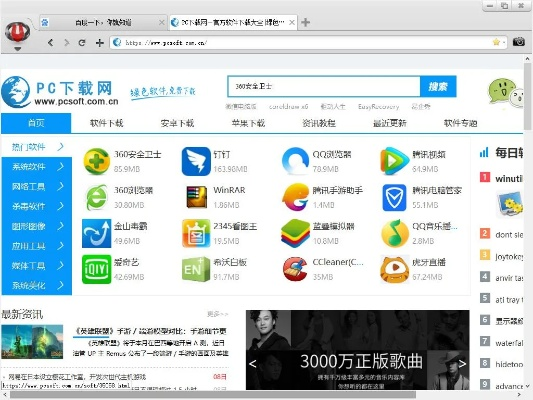This screenshot has height=400, width=533.
Task: Bookmark page using the star icon
Action: (x=496, y=42)
